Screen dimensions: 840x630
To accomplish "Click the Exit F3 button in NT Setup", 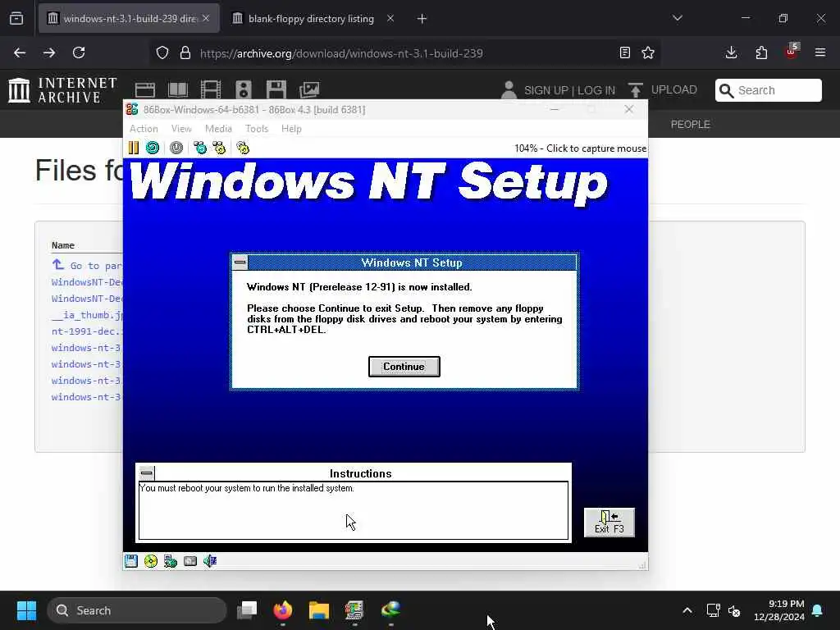I will click(609, 523).
